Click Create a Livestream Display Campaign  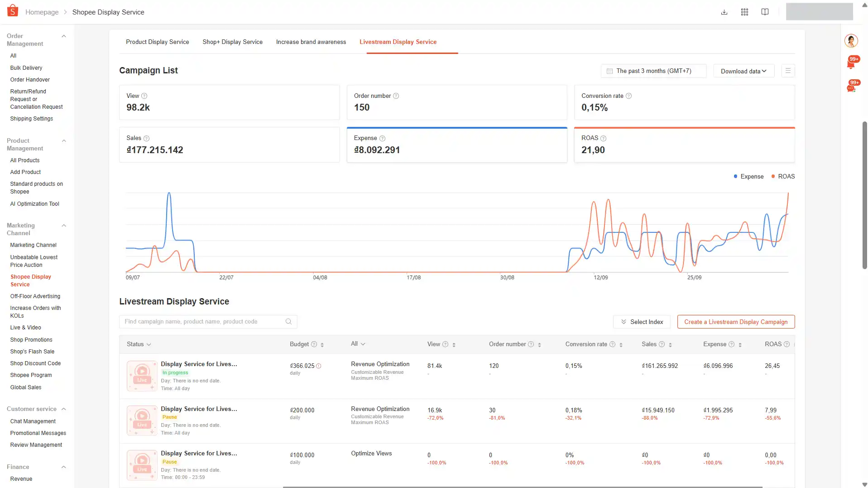(x=736, y=322)
